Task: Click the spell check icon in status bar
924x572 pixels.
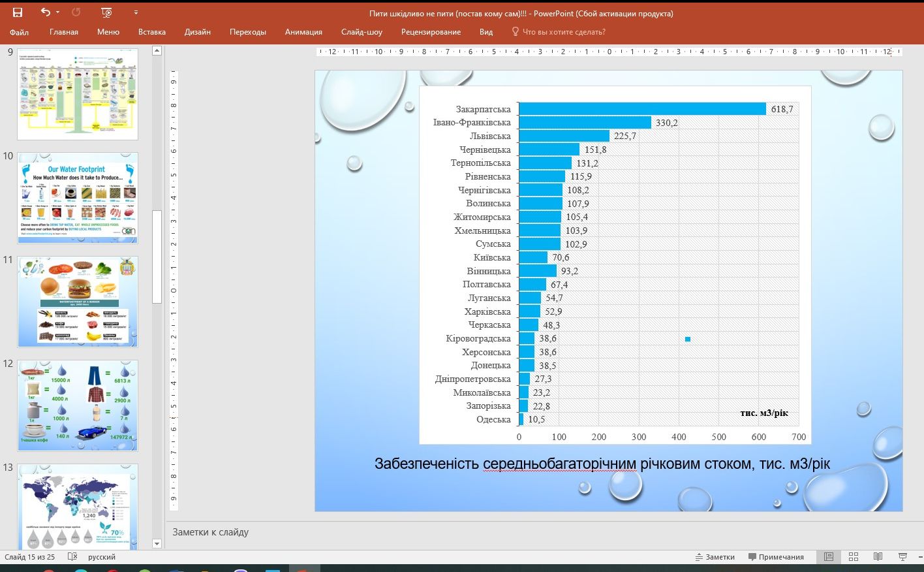Action: 72,557
